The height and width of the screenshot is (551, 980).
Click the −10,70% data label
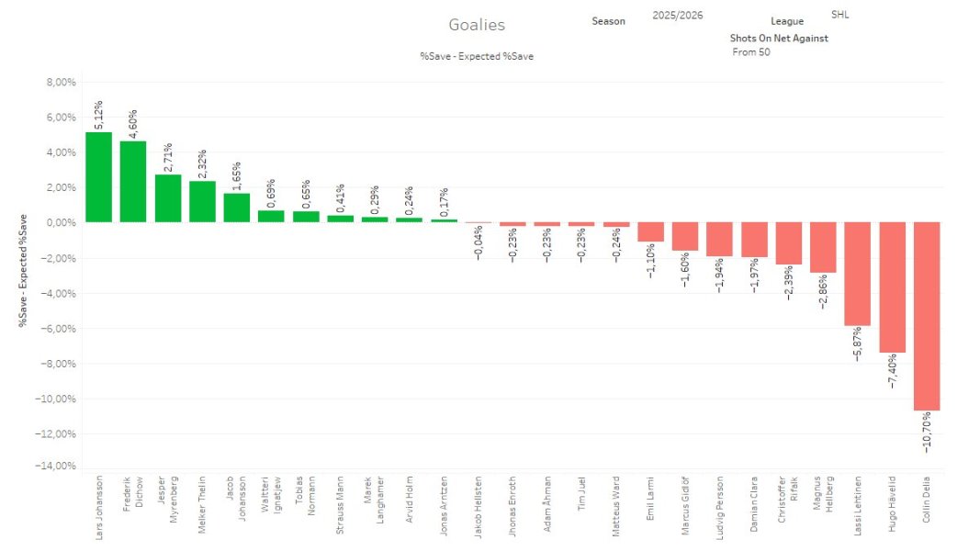pyautogui.click(x=927, y=432)
